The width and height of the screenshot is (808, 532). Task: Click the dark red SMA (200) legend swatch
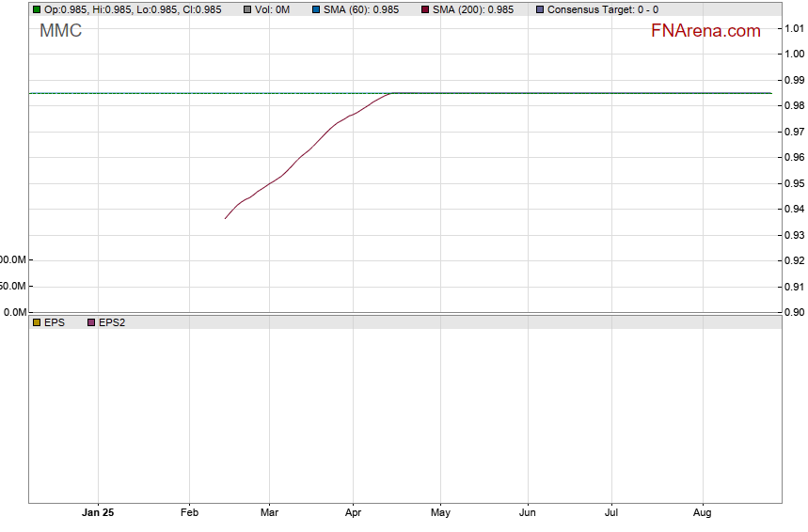tap(424, 9)
